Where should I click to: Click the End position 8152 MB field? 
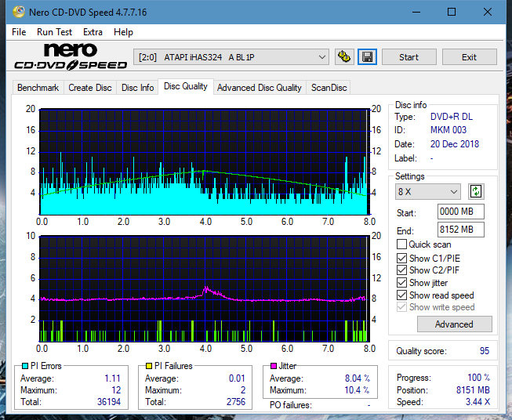(460, 230)
